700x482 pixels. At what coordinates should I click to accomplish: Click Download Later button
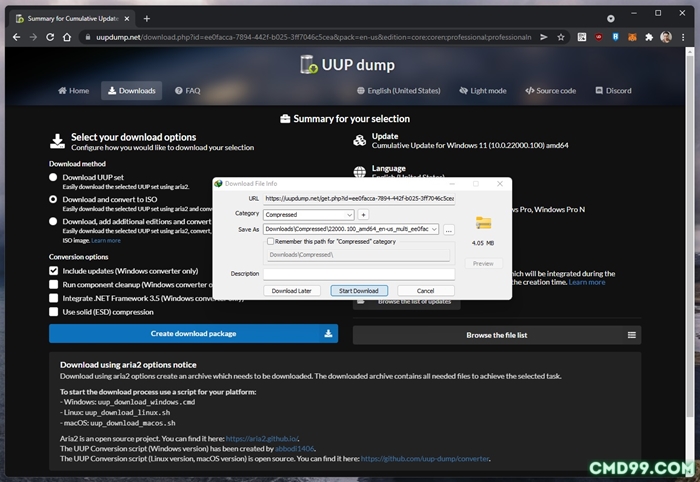pyautogui.click(x=292, y=291)
